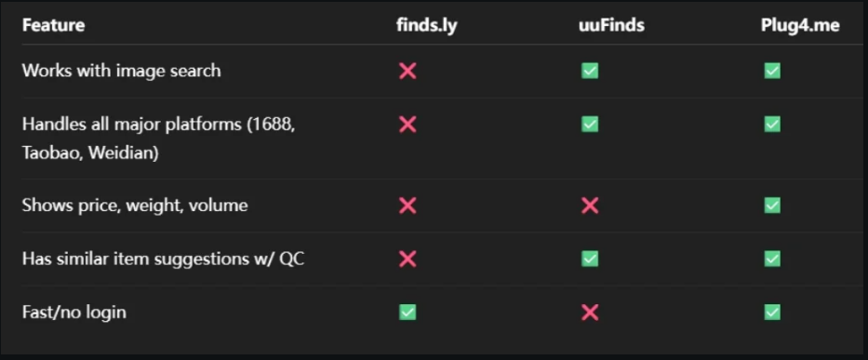This screenshot has height=360, width=868.
Task: Select the Plug4.me column header
Action: (x=800, y=25)
